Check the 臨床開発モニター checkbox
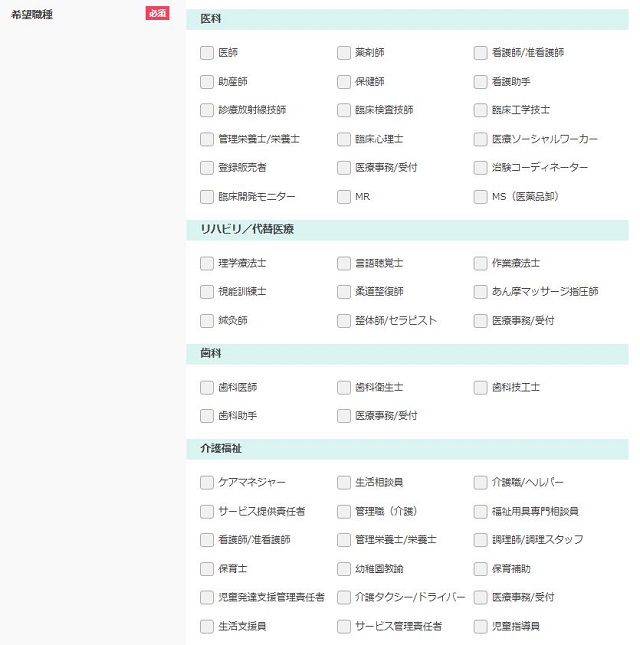The width and height of the screenshot is (640, 645). click(206, 197)
